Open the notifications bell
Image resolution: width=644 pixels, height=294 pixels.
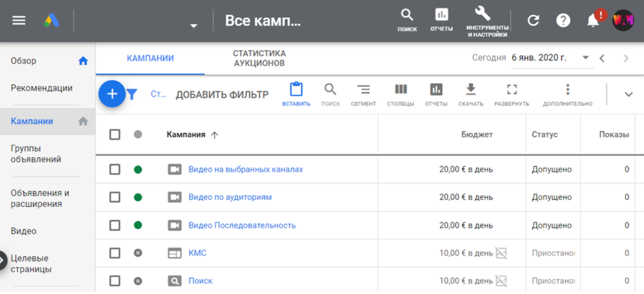[x=593, y=20]
